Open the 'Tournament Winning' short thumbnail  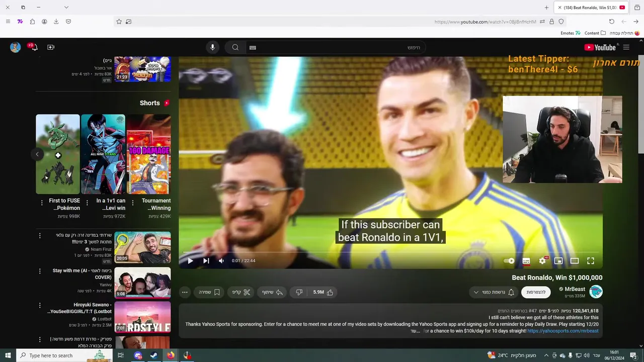(148, 154)
